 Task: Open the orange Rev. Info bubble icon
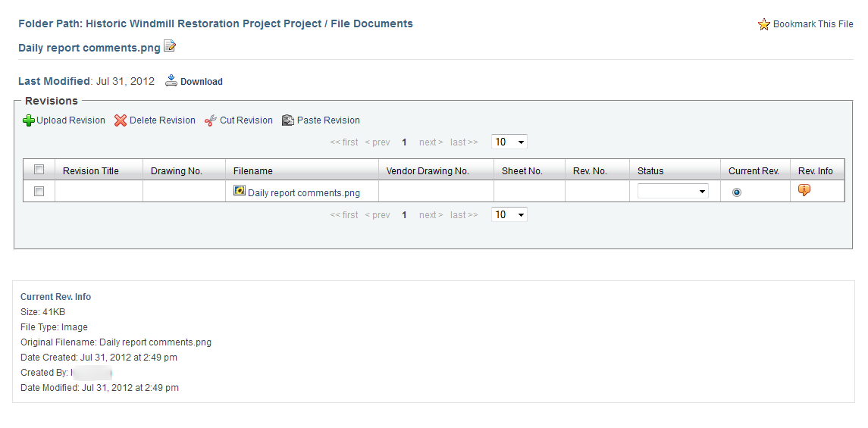[804, 190]
